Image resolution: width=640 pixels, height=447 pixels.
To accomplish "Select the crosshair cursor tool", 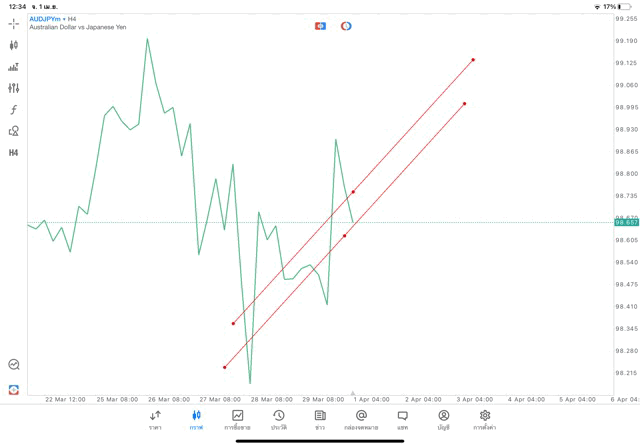I will [14, 23].
